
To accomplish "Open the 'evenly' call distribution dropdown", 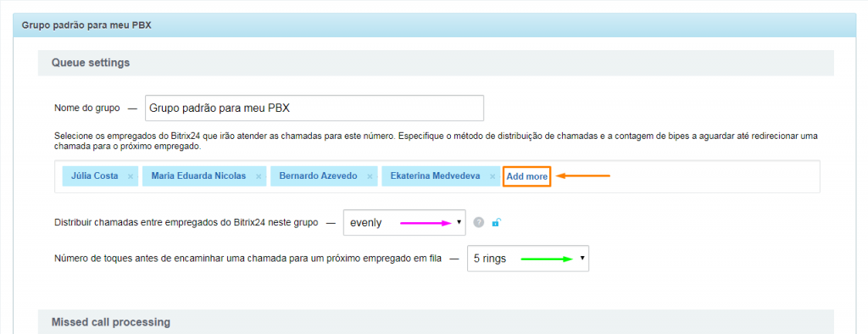I will (404, 223).
